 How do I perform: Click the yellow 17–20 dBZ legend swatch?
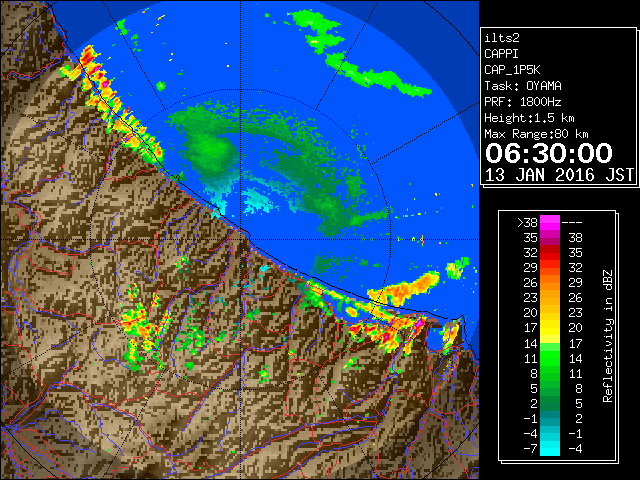pyautogui.click(x=550, y=328)
